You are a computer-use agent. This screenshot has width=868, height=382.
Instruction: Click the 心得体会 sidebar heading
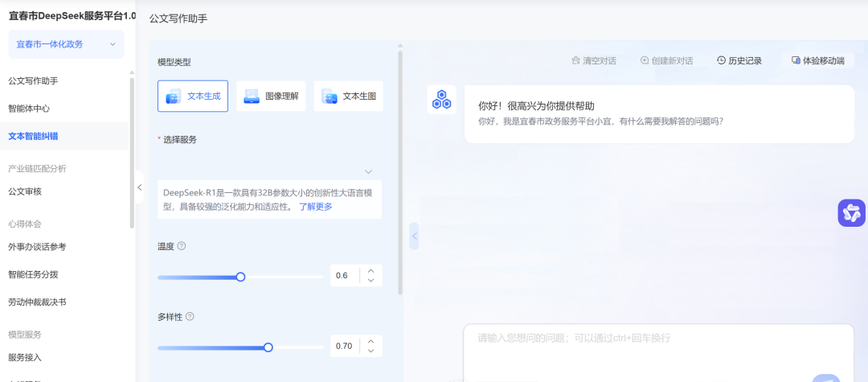point(25,224)
